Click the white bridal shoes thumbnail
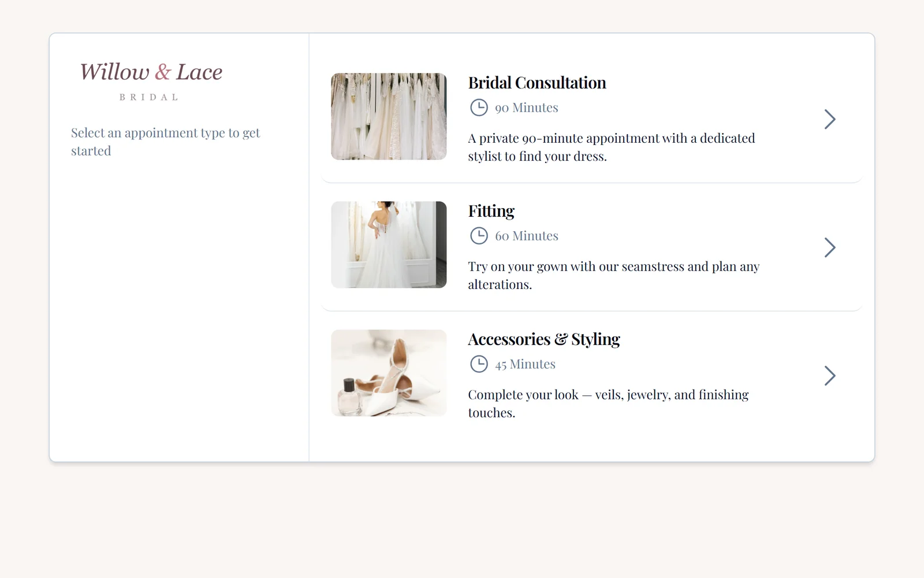The width and height of the screenshot is (924, 578). pyautogui.click(x=389, y=373)
